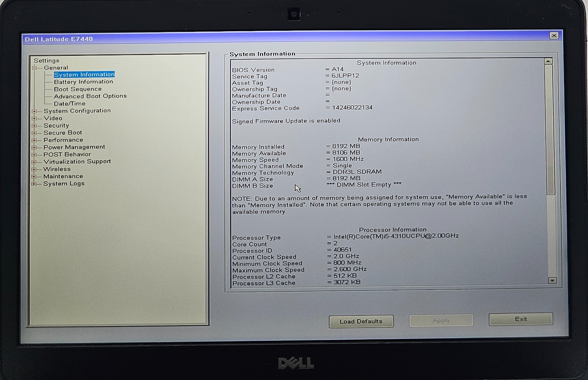588x380 pixels.
Task: Select System Information in the tree
Action: click(x=84, y=75)
